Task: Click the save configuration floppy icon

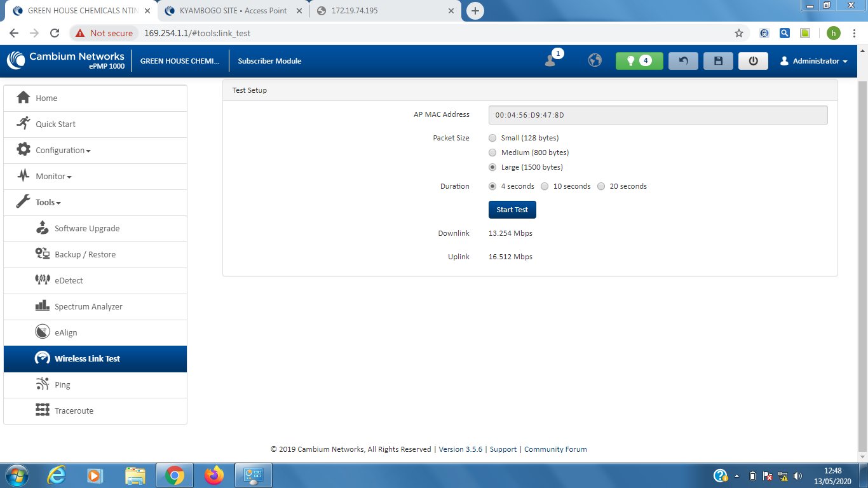Action: pyautogui.click(x=718, y=61)
